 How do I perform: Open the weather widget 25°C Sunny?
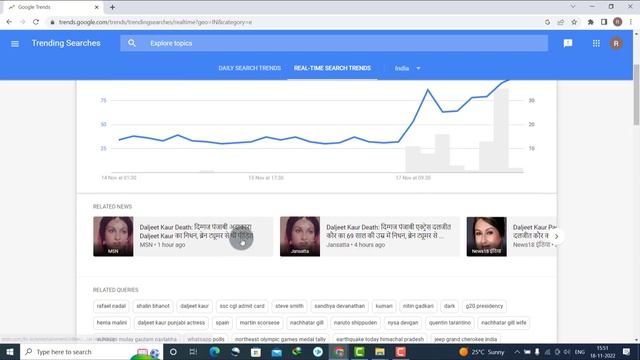tap(482, 352)
